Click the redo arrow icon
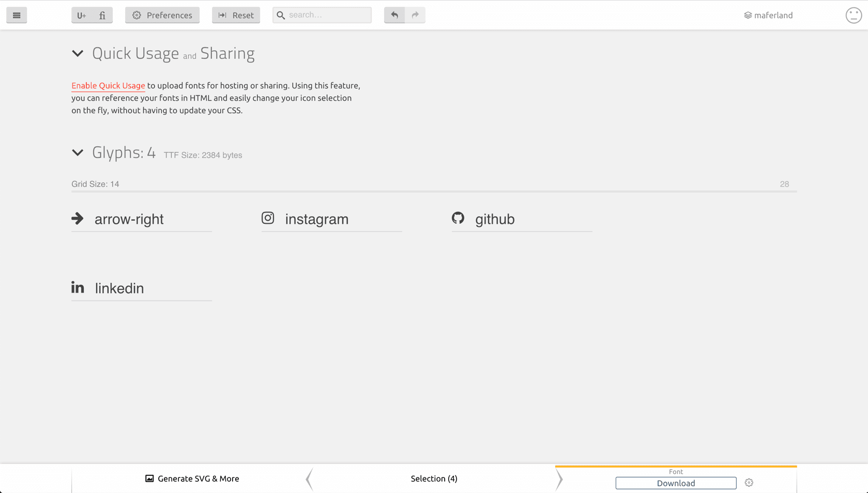Screen dimensions: 868x493 [415, 15]
